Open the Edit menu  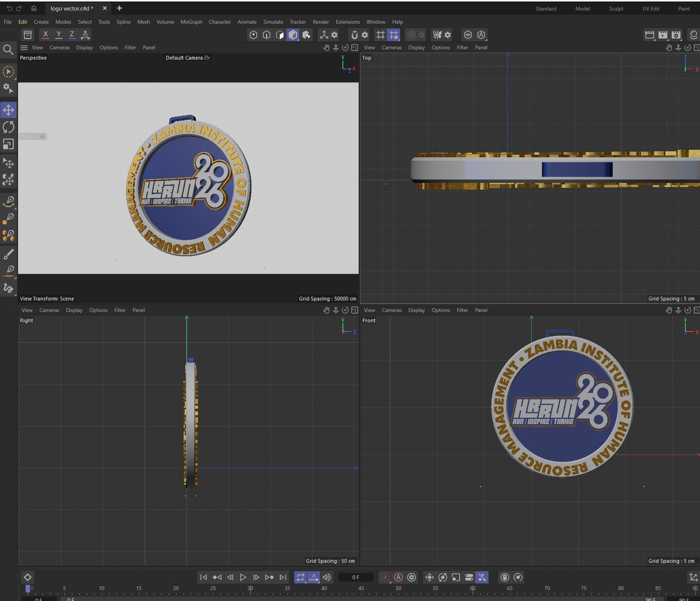point(23,22)
